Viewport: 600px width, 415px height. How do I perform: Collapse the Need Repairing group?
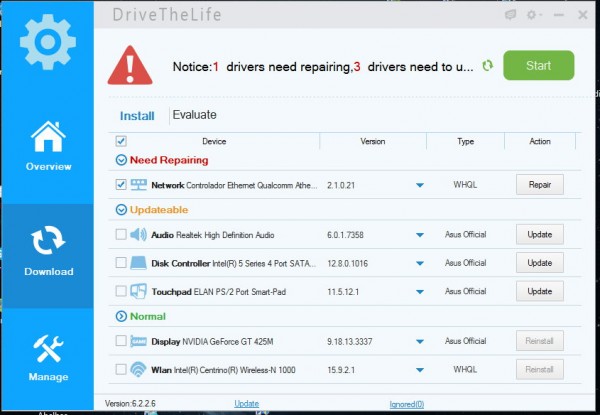tap(121, 160)
